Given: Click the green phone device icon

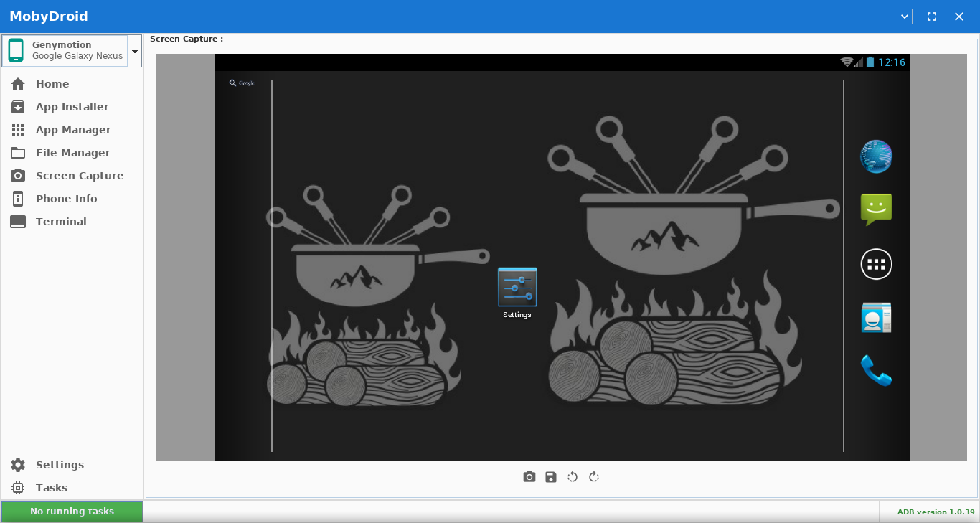Looking at the screenshot, I should click(x=16, y=50).
